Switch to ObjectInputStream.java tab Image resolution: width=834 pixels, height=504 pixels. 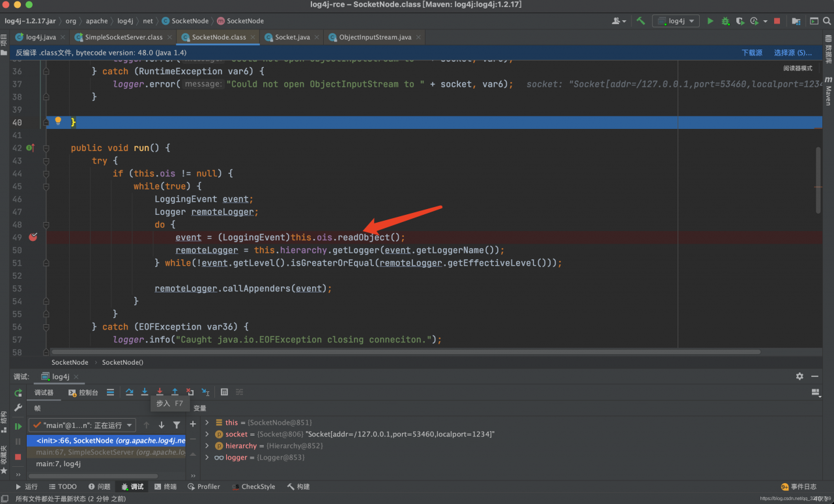(375, 37)
